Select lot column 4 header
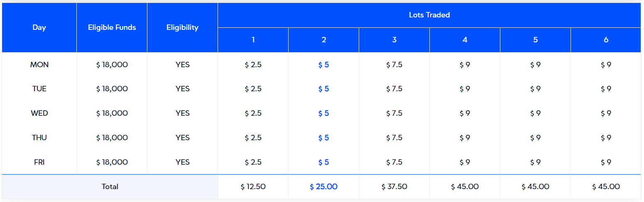This screenshot has width=644, height=202. [x=465, y=40]
